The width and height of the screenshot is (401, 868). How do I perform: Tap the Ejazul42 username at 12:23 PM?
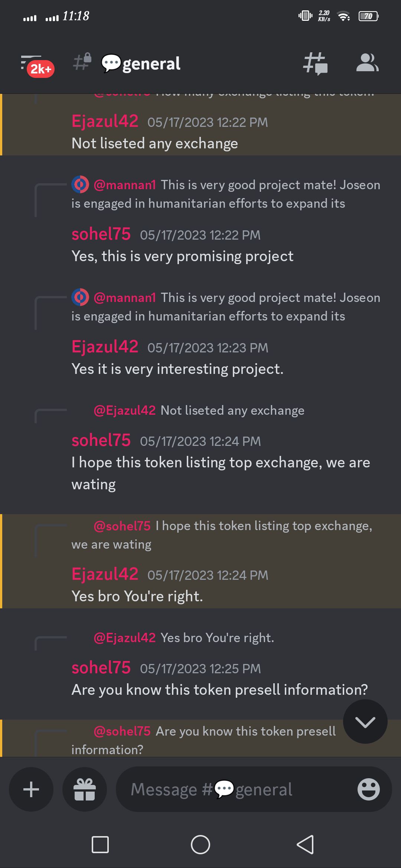tap(105, 347)
